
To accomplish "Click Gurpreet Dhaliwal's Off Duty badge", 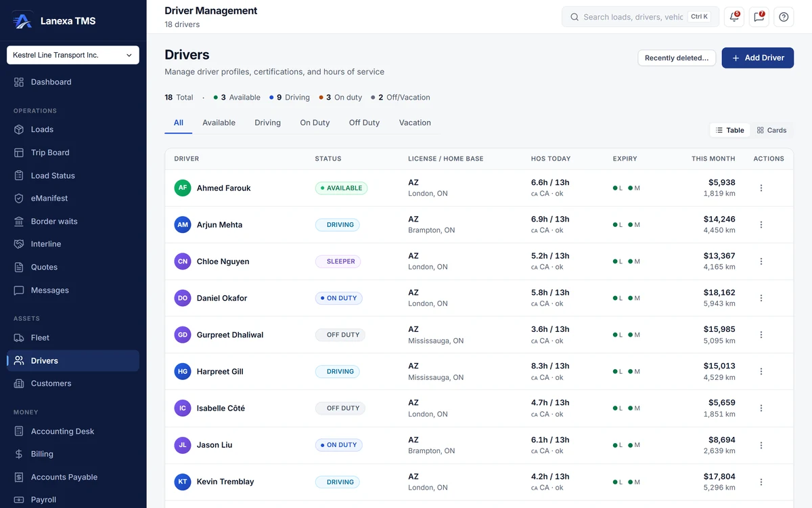I will click(x=340, y=335).
